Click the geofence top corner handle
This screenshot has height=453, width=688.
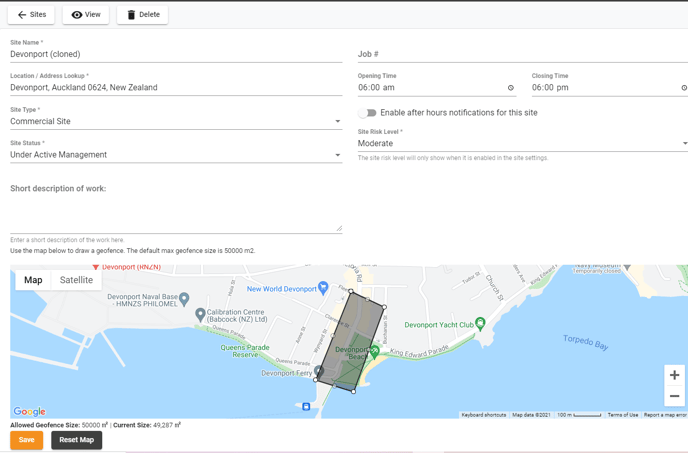(351, 291)
